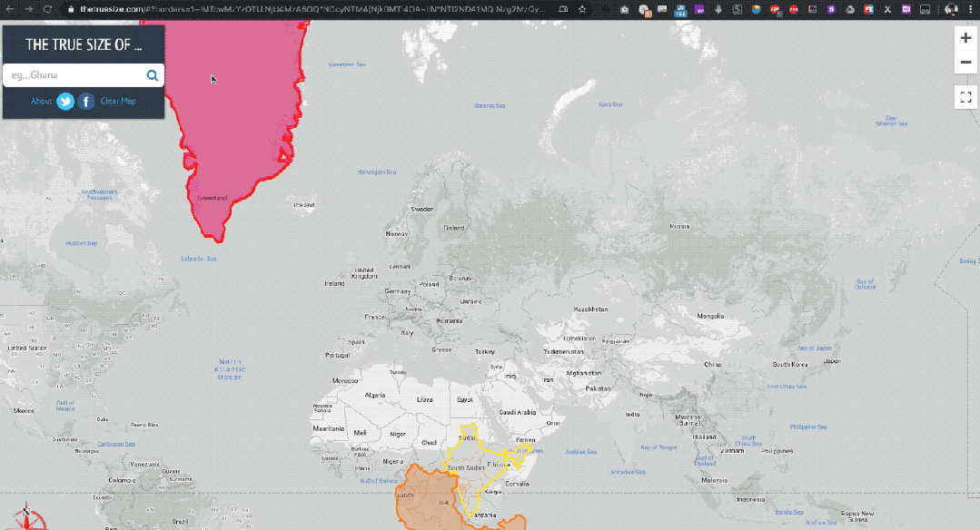Image resolution: width=980 pixels, height=530 pixels.
Task: Click the China label
Action: (x=712, y=364)
